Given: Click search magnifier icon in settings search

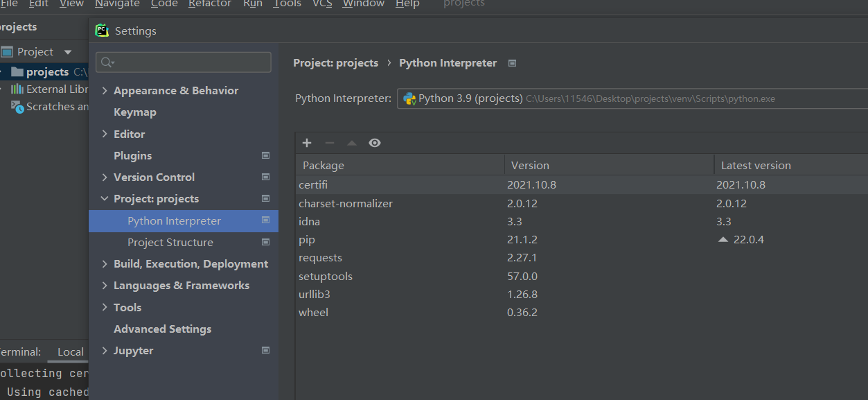Looking at the screenshot, I should [107, 62].
